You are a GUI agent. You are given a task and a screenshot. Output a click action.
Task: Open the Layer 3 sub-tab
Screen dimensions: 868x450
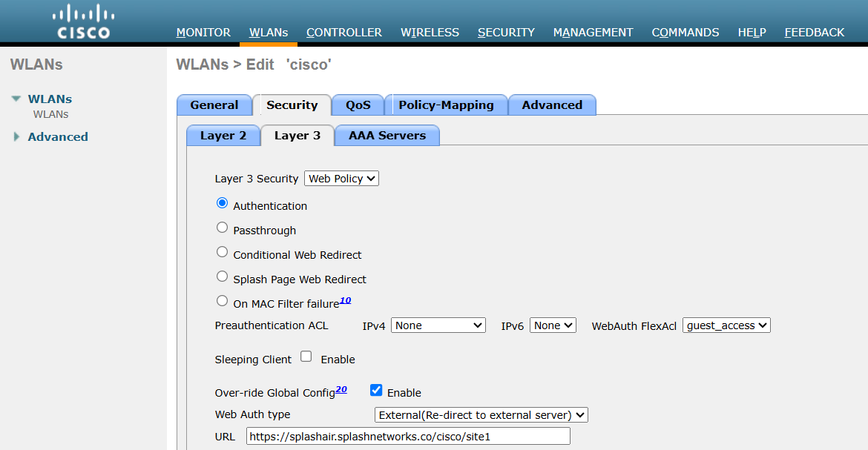pos(297,136)
